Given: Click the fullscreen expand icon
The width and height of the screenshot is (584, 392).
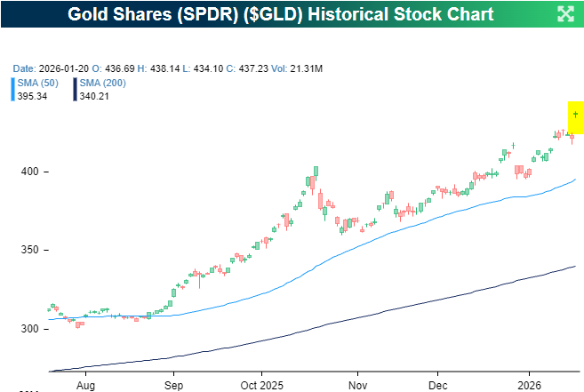Looking at the screenshot, I should pos(564,12).
